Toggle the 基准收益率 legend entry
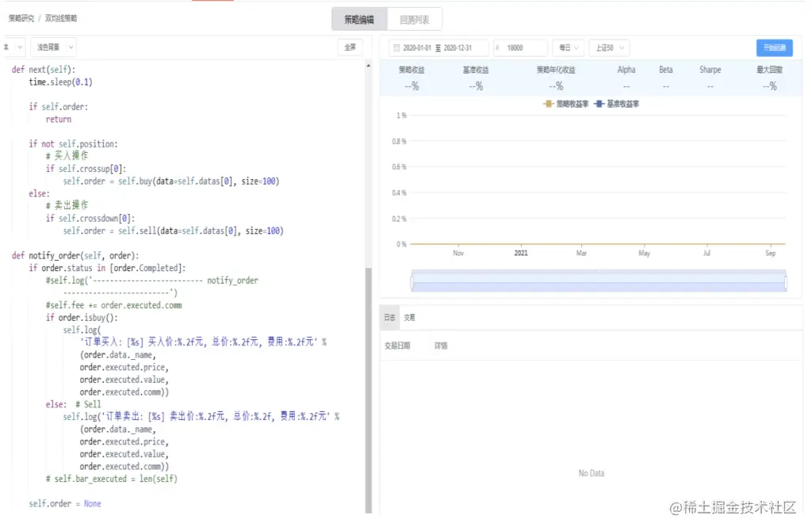The width and height of the screenshot is (812, 531). coord(616,104)
